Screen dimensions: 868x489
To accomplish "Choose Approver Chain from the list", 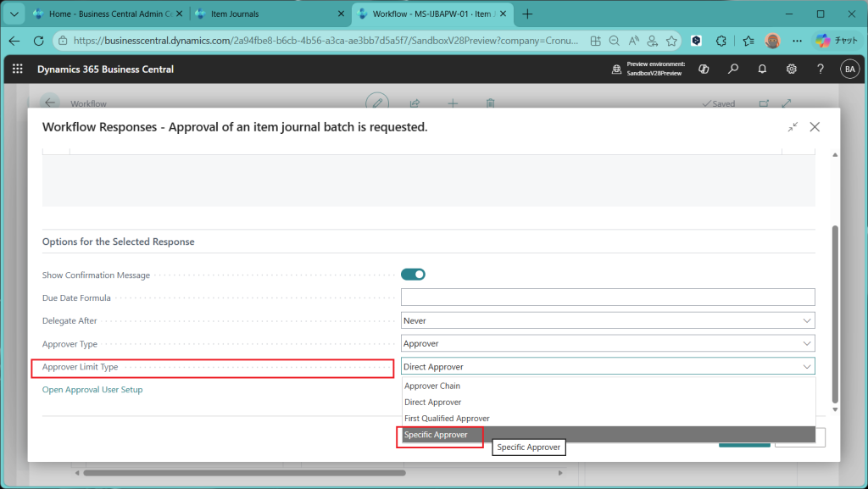I will click(x=432, y=386).
